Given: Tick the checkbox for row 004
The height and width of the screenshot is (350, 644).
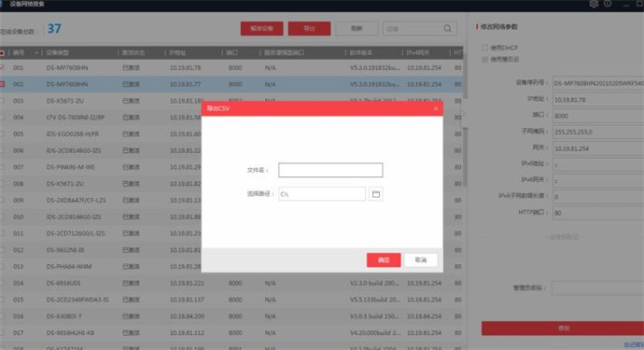Looking at the screenshot, I should 3,117.
